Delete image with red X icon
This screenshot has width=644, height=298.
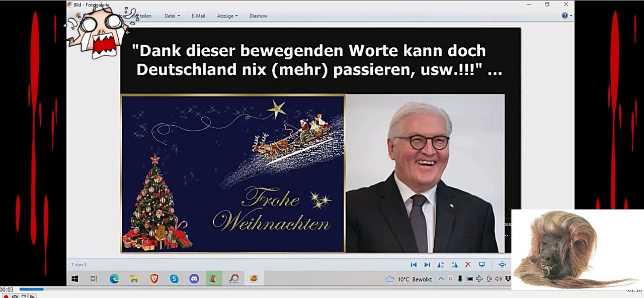pyautogui.click(x=468, y=265)
